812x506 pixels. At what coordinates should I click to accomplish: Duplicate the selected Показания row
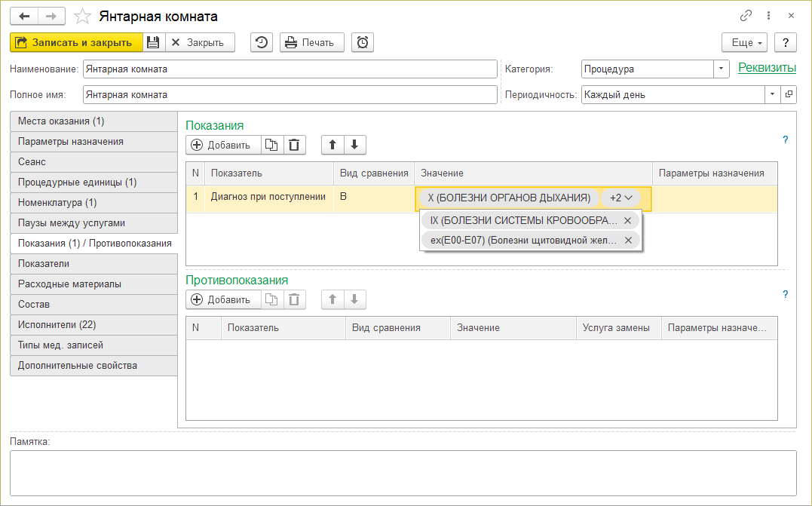click(x=272, y=145)
